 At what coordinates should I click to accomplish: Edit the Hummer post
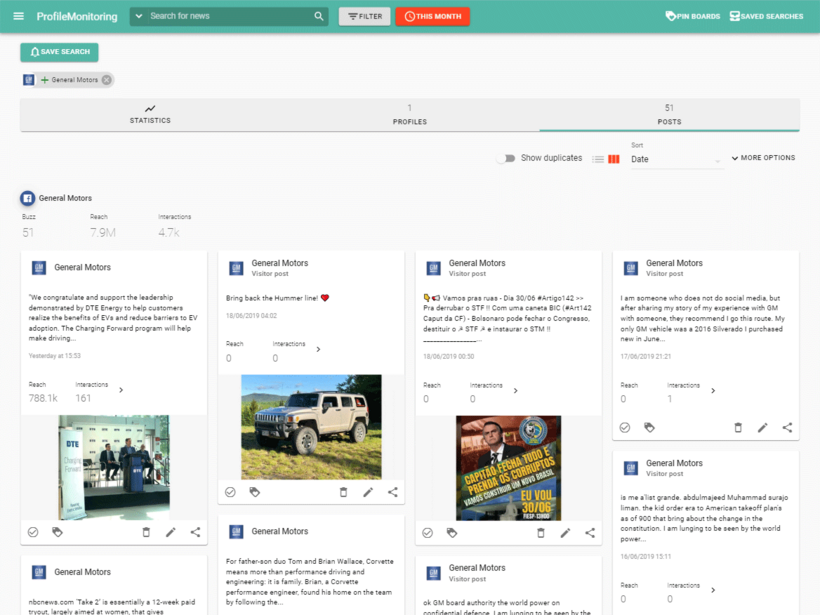pyautogui.click(x=368, y=492)
